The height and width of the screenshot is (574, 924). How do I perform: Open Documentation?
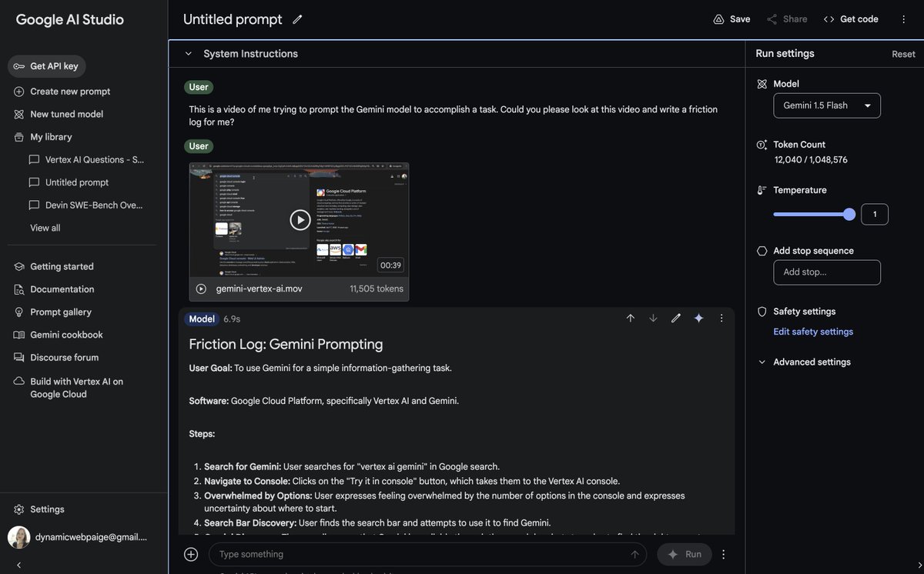click(55, 289)
